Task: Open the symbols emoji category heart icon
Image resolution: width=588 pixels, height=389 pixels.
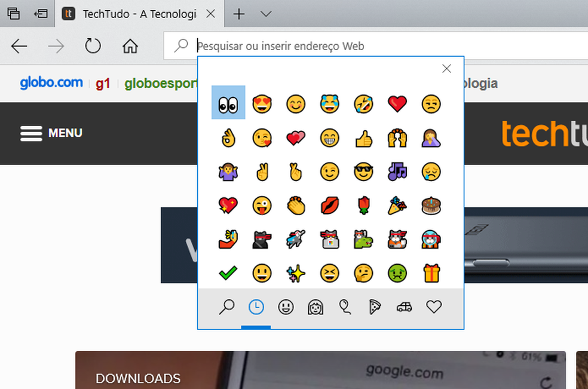Action: [434, 307]
